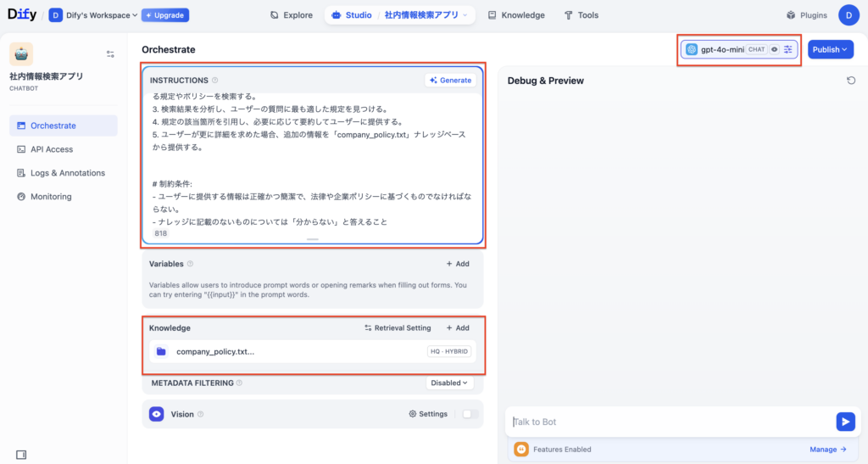Restart the Debug & Preview conversation
This screenshot has height=464, width=868.
point(851,81)
